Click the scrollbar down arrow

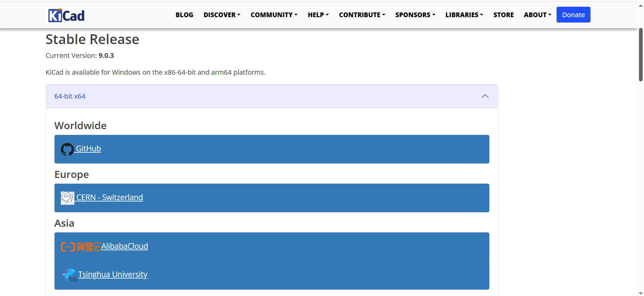pyautogui.click(x=641, y=293)
